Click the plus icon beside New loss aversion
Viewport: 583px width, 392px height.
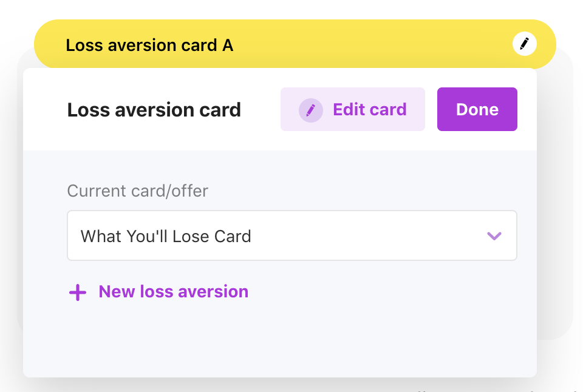(x=78, y=292)
